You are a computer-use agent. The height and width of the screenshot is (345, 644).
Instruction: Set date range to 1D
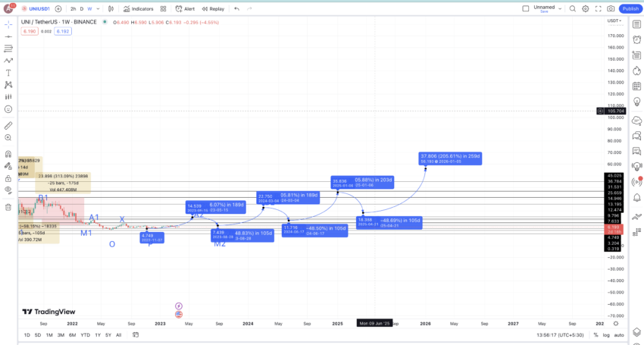click(x=27, y=335)
